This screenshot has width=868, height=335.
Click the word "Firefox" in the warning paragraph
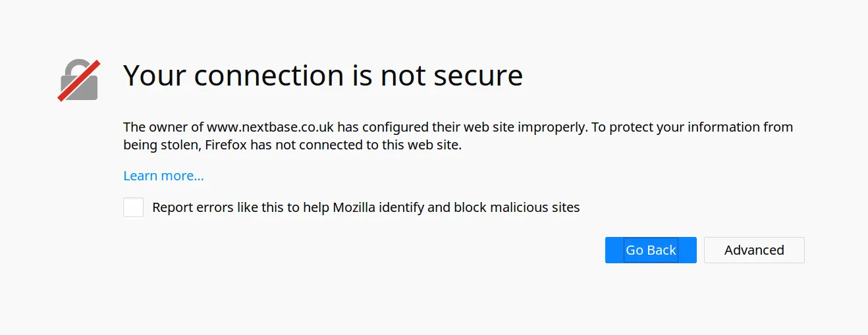pos(227,145)
